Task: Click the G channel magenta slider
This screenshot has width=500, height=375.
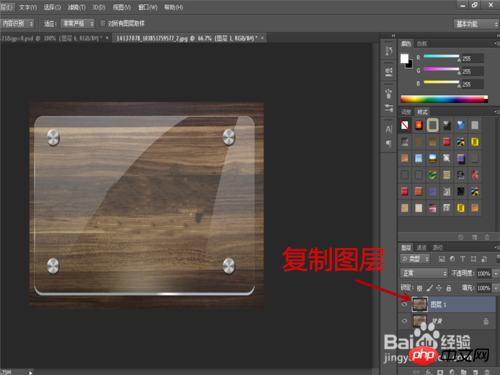Action: tap(441, 70)
